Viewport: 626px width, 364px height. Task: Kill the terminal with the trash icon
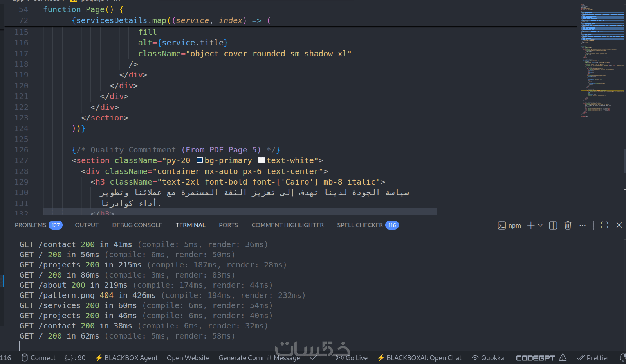click(x=568, y=225)
